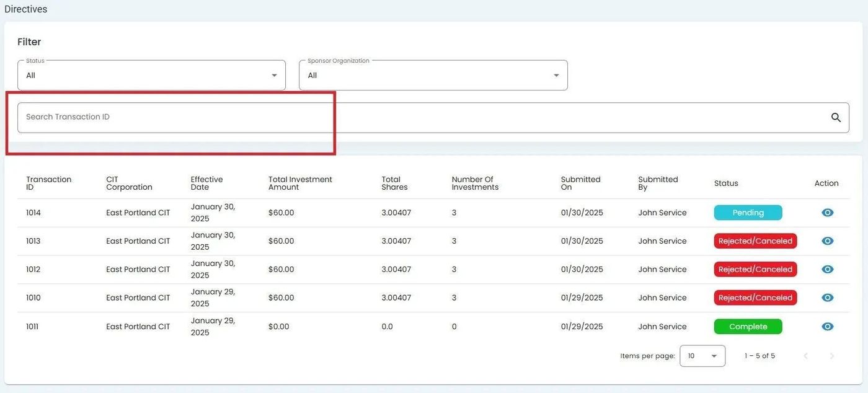
Task: Click Rejected/Canceled badge for transaction 1013
Action: [x=755, y=241]
